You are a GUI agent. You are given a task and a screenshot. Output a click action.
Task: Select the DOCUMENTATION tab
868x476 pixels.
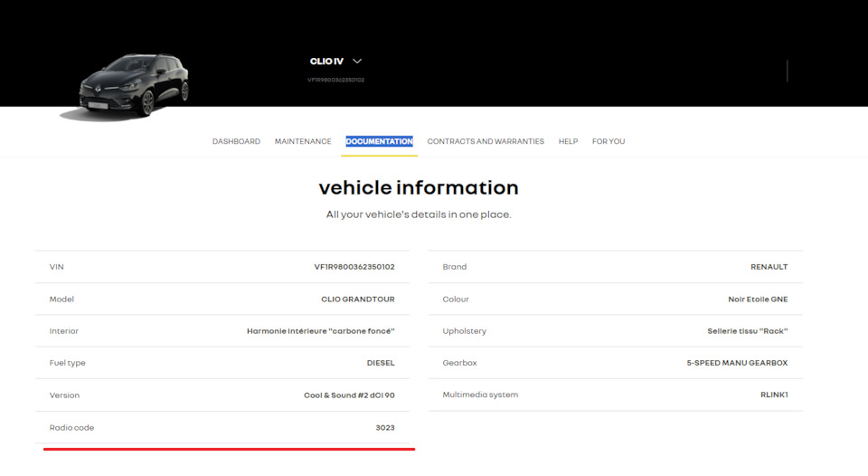[x=379, y=141]
